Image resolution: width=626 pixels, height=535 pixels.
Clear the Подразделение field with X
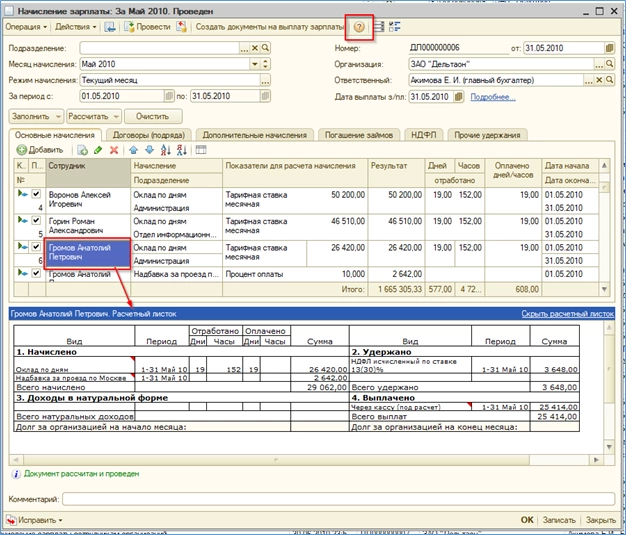[255, 47]
